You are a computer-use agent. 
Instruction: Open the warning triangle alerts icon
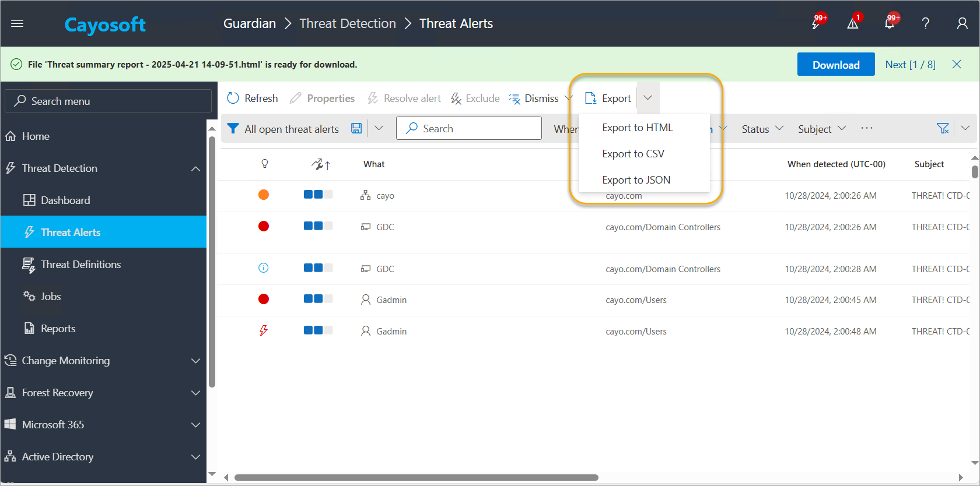tap(853, 23)
